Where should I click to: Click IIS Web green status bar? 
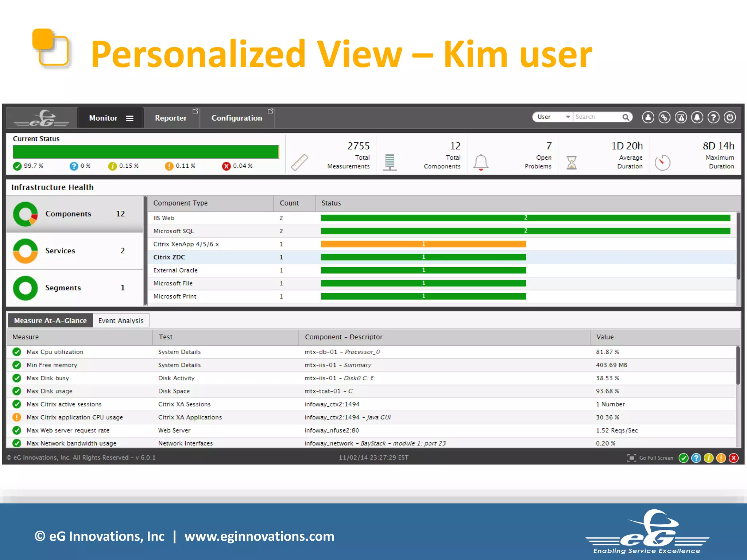coord(526,218)
